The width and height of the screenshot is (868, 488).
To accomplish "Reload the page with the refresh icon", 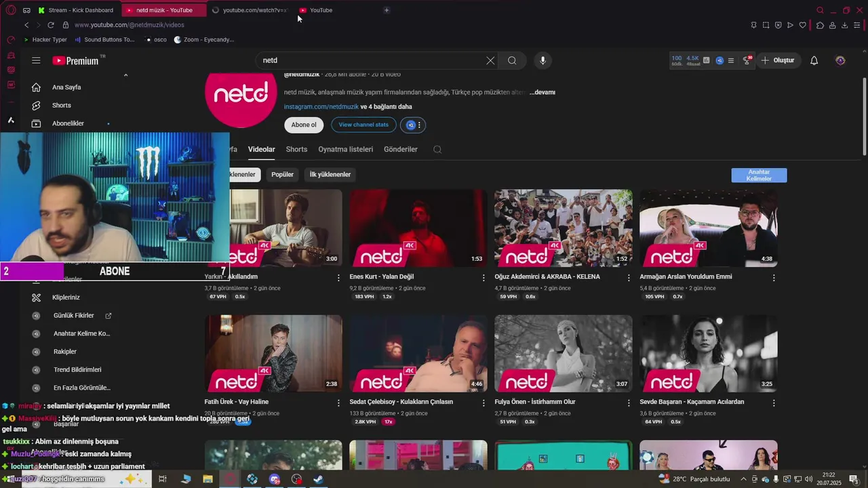I will (x=51, y=25).
